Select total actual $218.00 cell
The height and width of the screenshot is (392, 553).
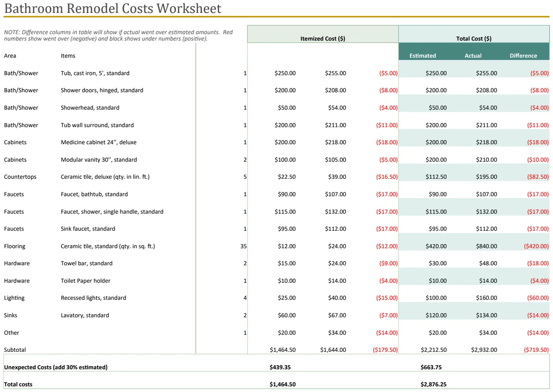coord(486,142)
